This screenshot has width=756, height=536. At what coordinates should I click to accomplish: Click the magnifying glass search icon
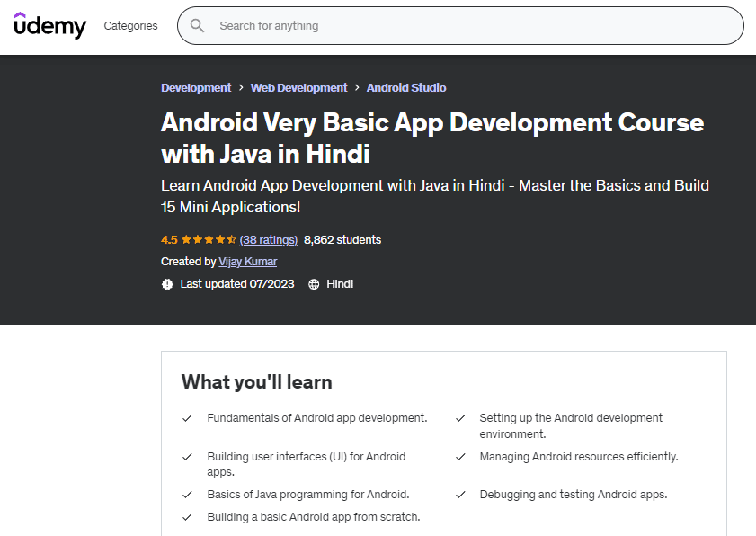pyautogui.click(x=198, y=26)
